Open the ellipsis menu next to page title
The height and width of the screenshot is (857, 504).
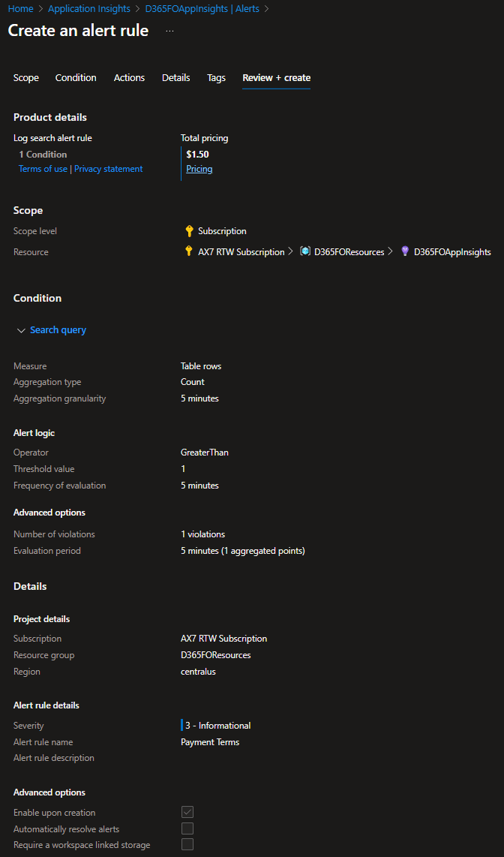pos(169,31)
